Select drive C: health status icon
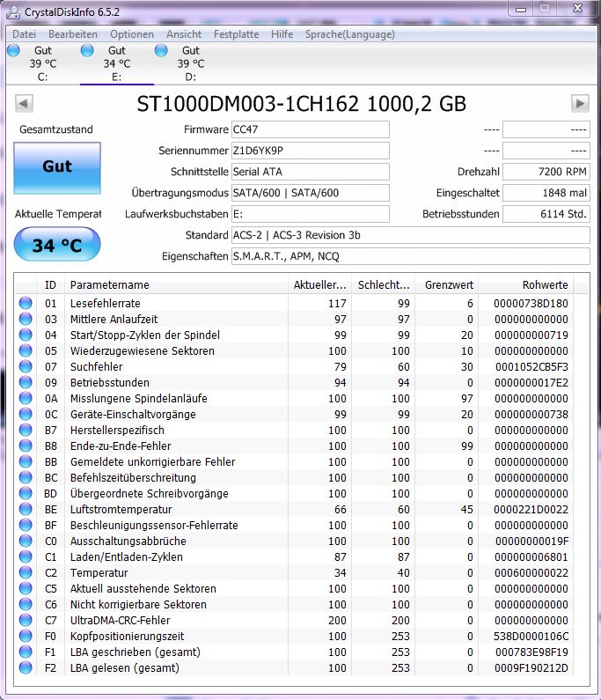This screenshot has height=700, width=601. coord(13,51)
